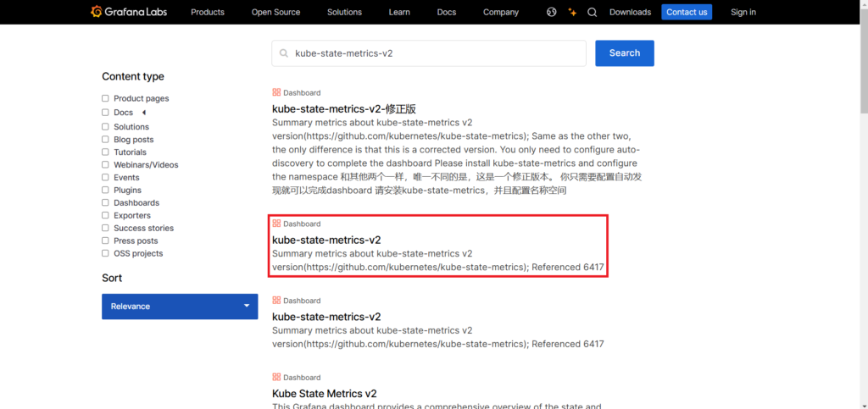Click the sparkle AI assistant icon
This screenshot has height=409, width=868.
pyautogui.click(x=572, y=12)
